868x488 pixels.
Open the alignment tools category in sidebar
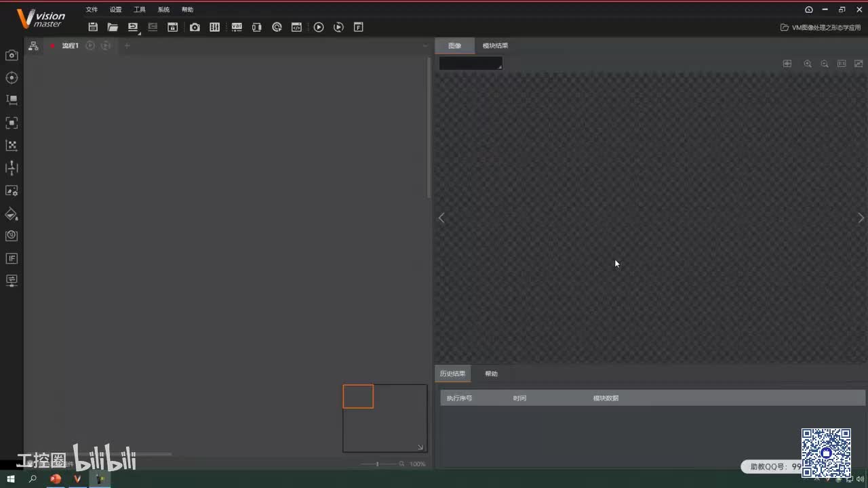[12, 167]
